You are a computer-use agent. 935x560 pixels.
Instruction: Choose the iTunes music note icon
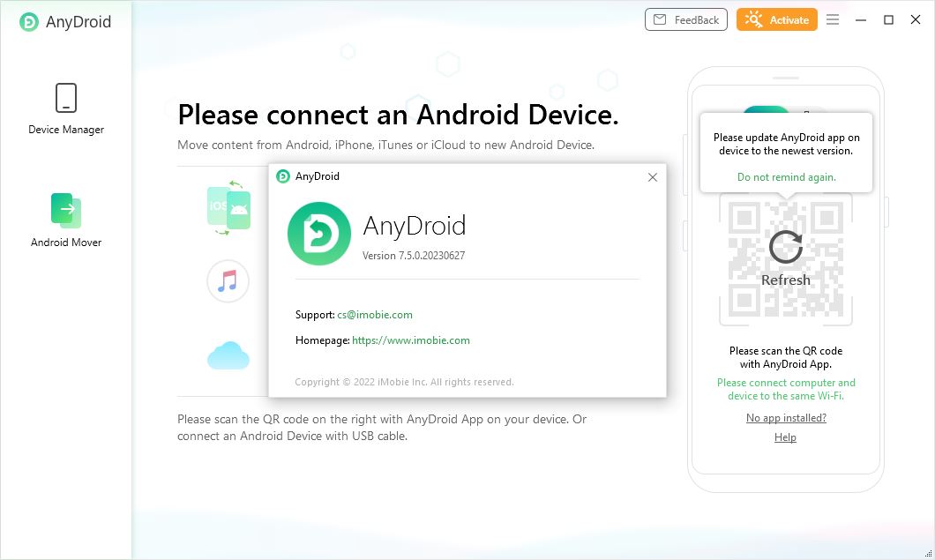(228, 281)
